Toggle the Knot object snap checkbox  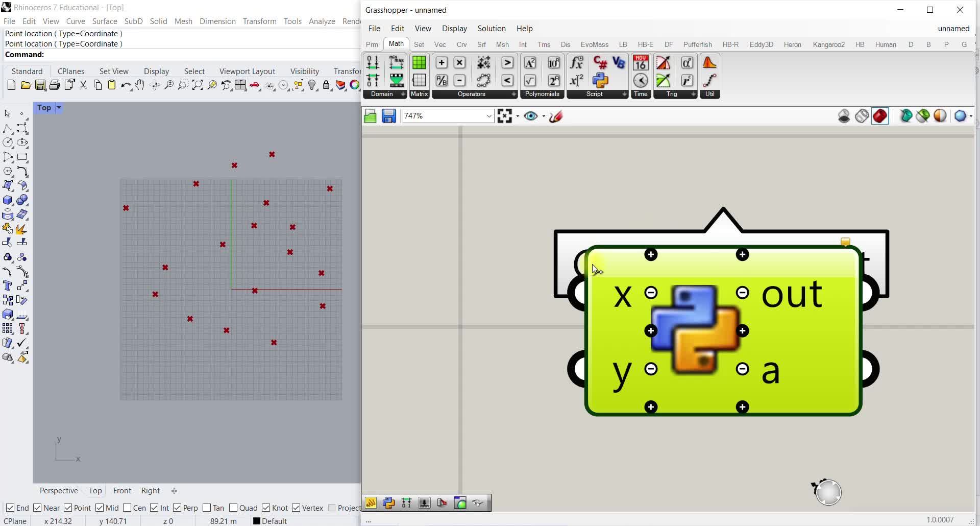pyautogui.click(x=266, y=508)
